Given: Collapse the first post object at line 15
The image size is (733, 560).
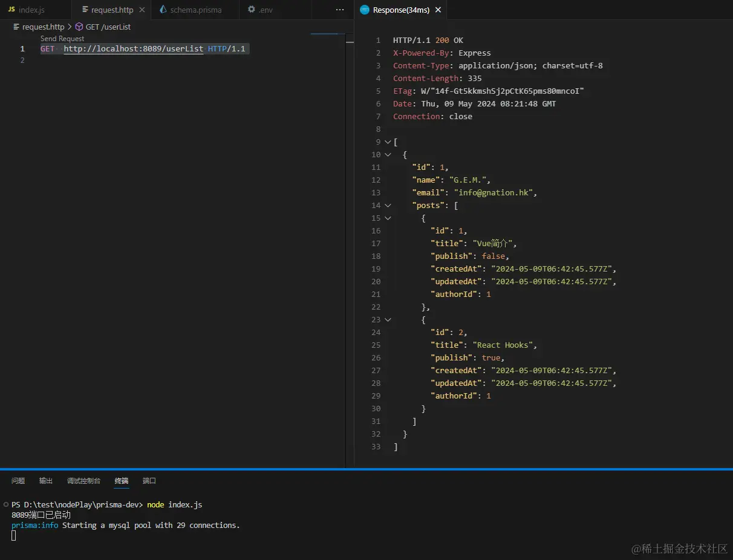Looking at the screenshot, I should coord(388,218).
